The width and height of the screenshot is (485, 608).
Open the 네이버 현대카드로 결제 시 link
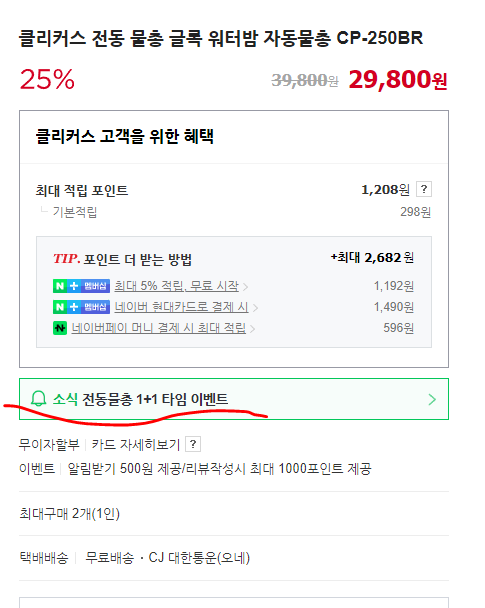tap(181, 307)
